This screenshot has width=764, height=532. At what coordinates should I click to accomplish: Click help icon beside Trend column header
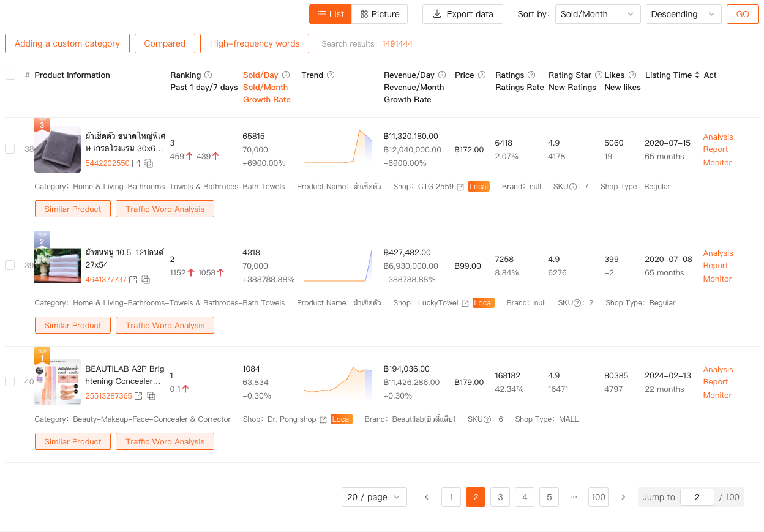pos(331,75)
